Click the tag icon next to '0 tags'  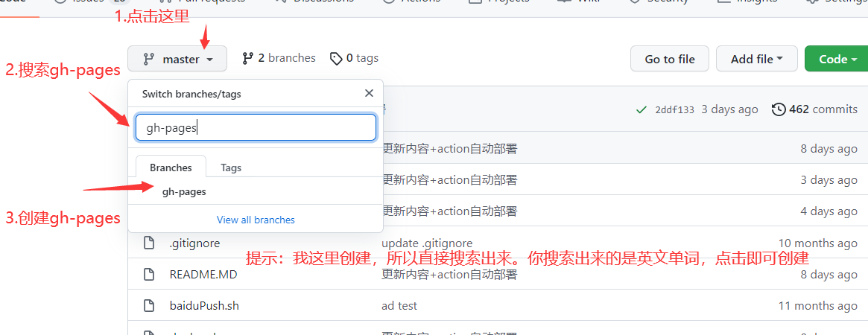pyautogui.click(x=336, y=58)
